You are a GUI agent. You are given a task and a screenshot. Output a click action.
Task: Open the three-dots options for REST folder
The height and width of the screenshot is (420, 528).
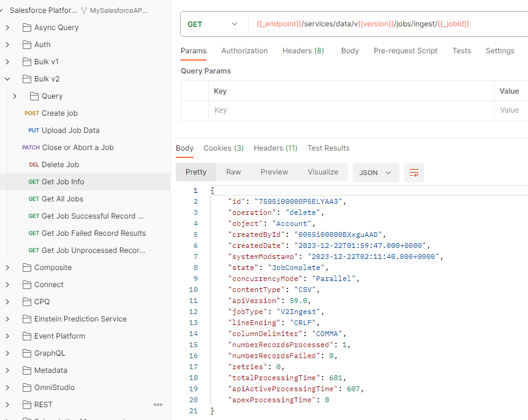[x=158, y=405]
